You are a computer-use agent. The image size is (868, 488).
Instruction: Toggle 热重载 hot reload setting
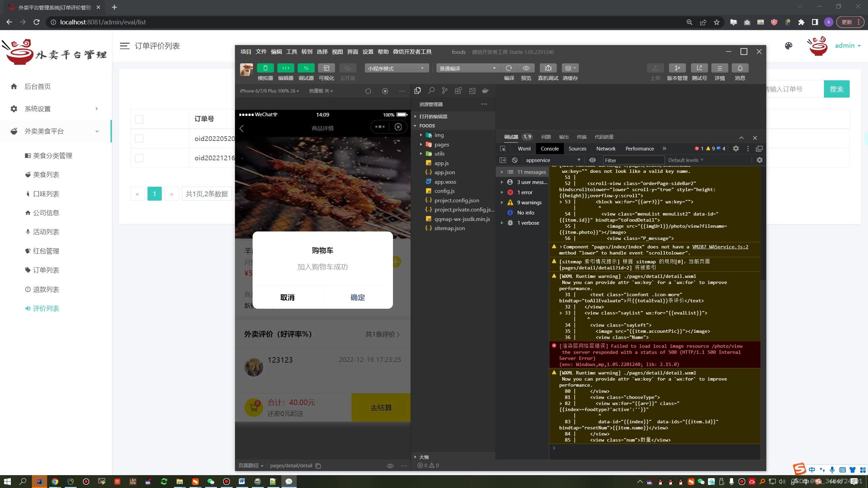(x=320, y=91)
